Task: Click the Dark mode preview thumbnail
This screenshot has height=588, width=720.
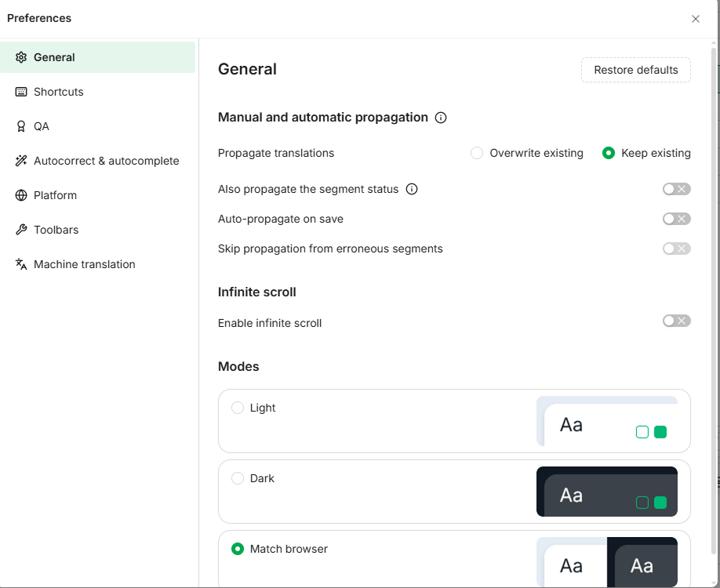Action: [x=607, y=492]
